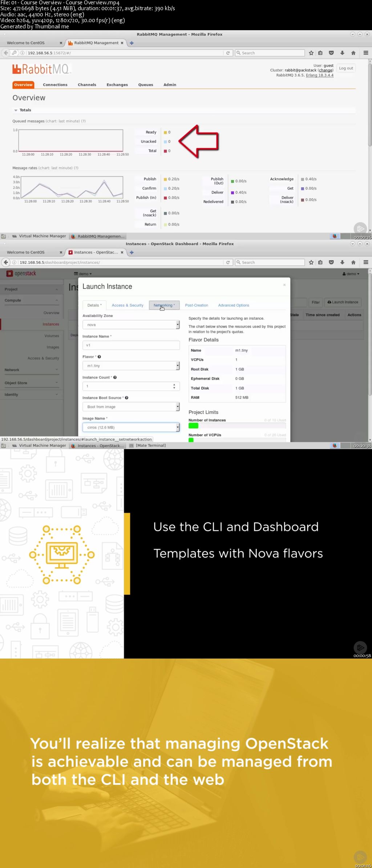Click the Log out button in RabbitMQ
Image resolution: width=372 pixels, height=868 pixels.
point(346,68)
